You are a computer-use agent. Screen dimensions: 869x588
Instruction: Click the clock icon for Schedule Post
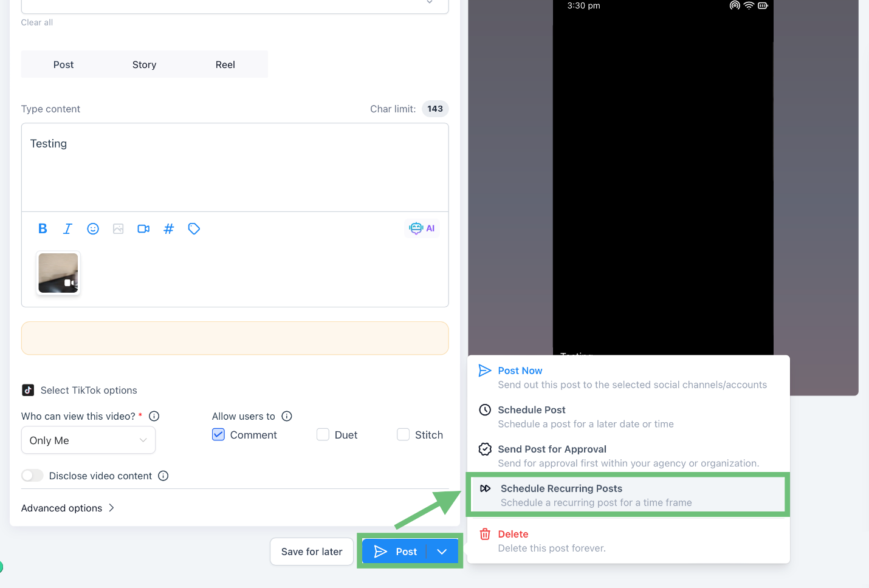(485, 410)
